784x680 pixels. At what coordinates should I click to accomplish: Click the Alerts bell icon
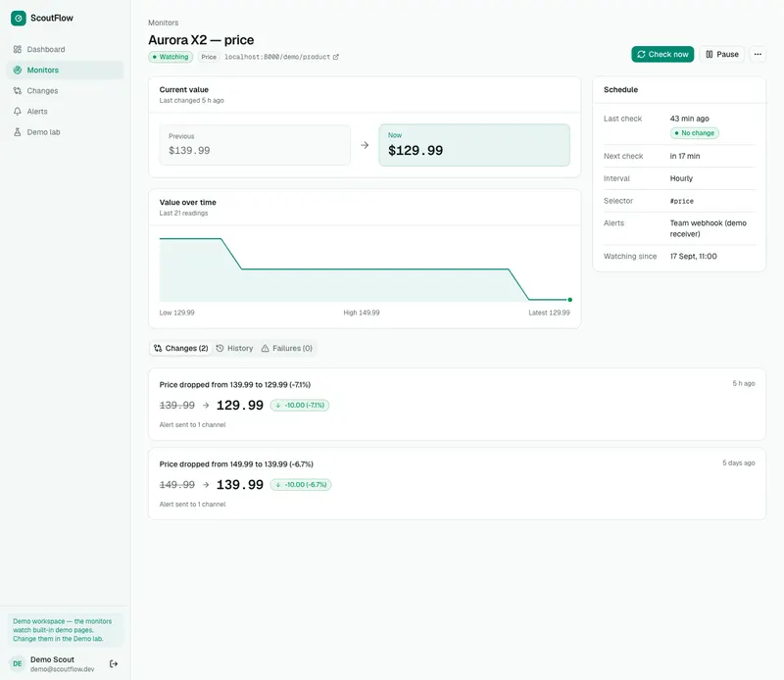pos(18,112)
